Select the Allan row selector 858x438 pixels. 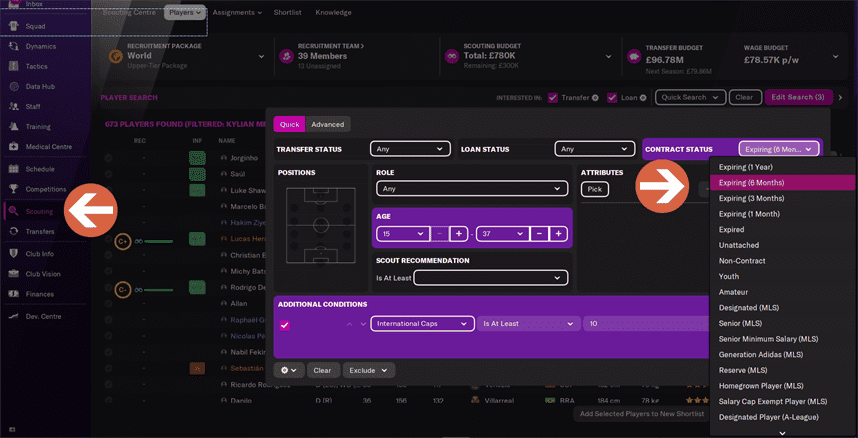[x=108, y=303]
